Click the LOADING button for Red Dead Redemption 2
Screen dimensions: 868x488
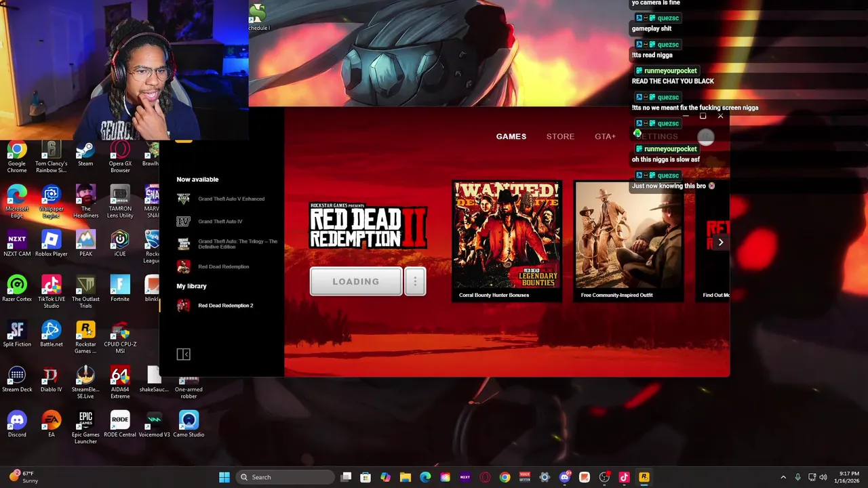coord(356,281)
